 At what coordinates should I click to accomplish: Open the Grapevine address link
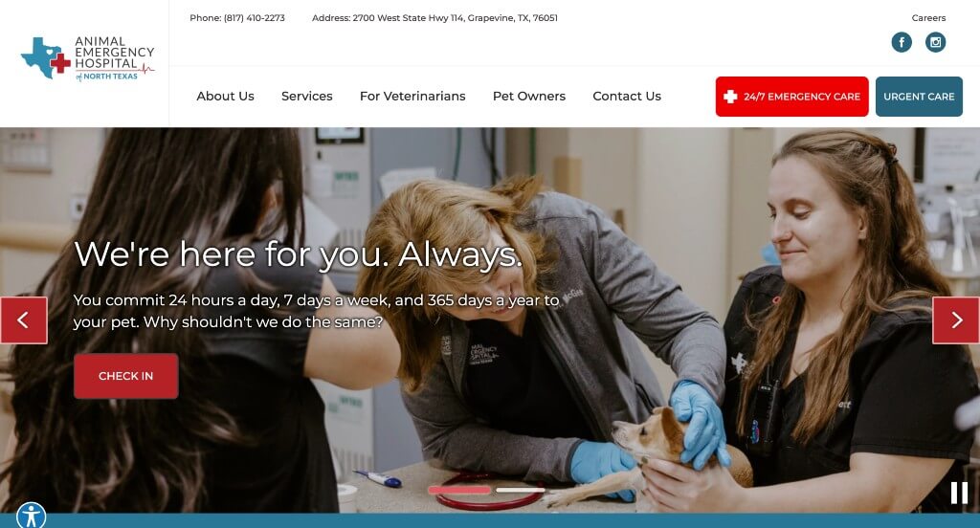pos(455,18)
